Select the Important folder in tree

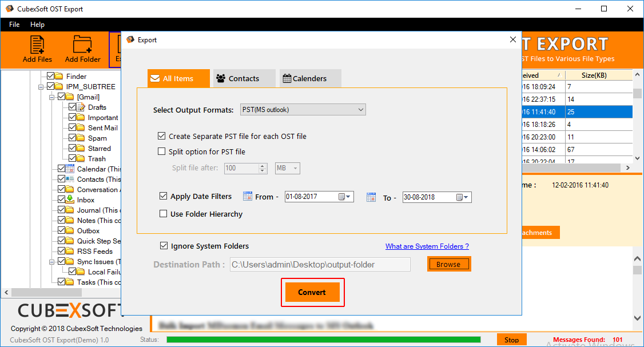point(103,117)
